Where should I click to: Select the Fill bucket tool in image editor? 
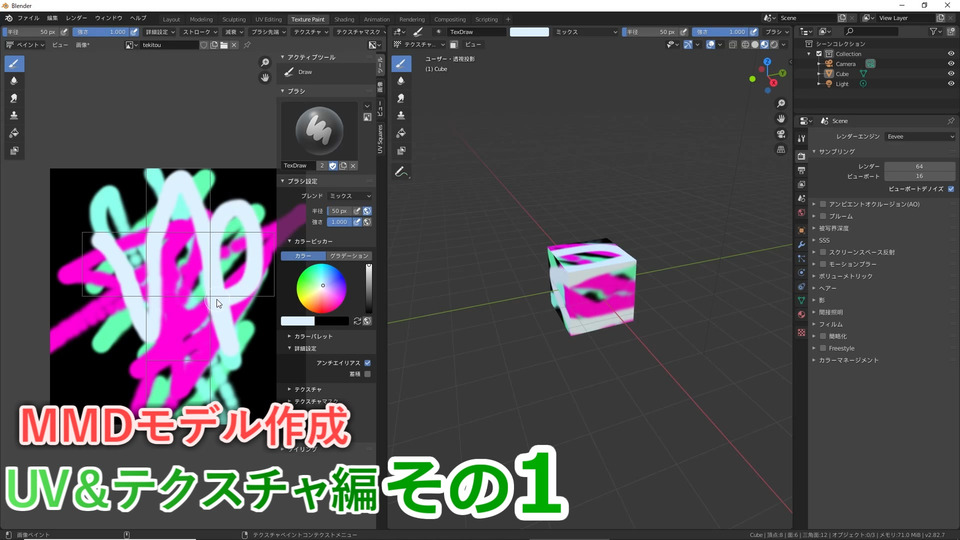point(14,133)
